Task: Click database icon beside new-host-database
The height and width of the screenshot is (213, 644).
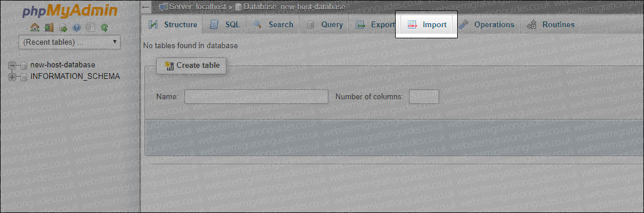Action: (23, 65)
